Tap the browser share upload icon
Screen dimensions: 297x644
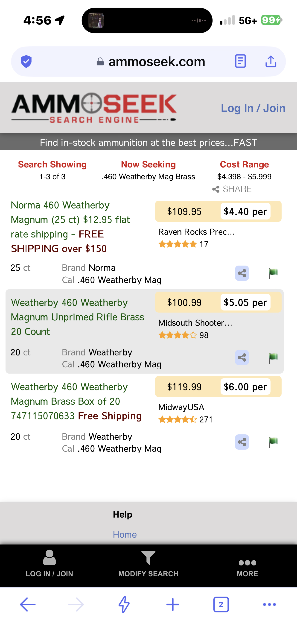pyautogui.click(x=271, y=61)
